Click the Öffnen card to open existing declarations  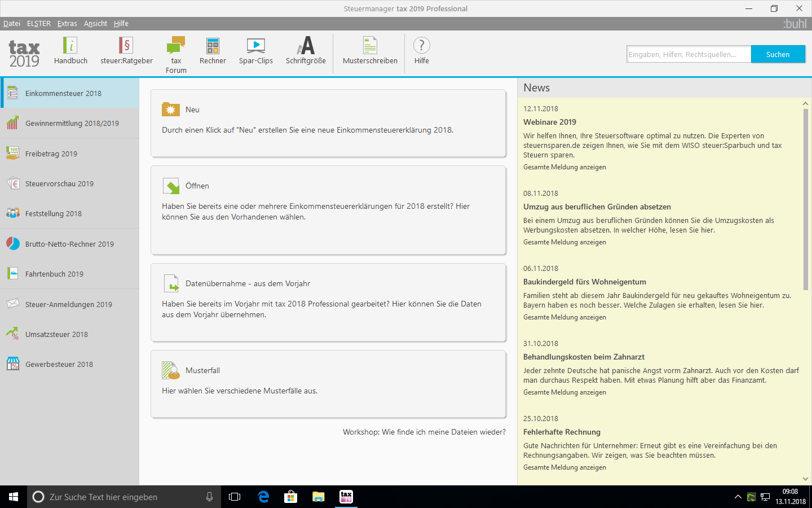(x=328, y=210)
